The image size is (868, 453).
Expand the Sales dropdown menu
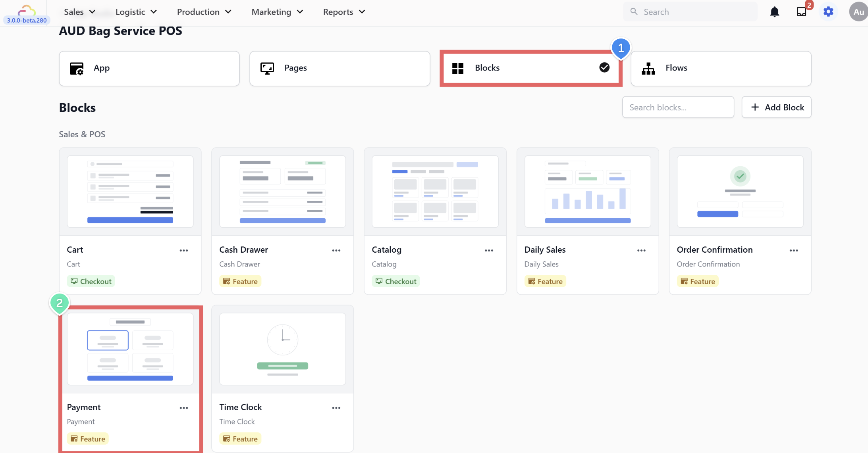(x=79, y=12)
